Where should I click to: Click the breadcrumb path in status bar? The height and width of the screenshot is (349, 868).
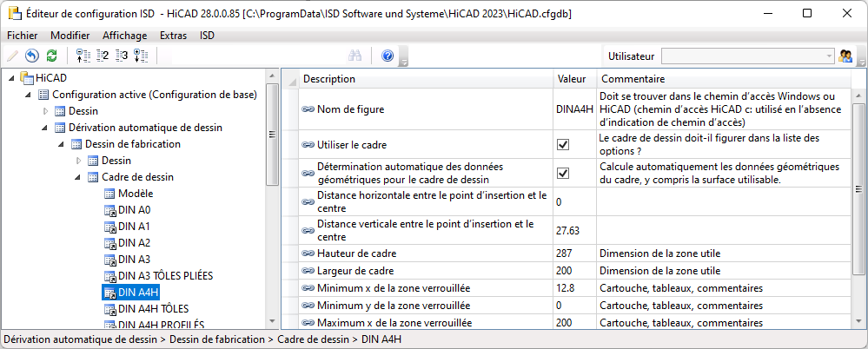pyautogui.click(x=202, y=339)
